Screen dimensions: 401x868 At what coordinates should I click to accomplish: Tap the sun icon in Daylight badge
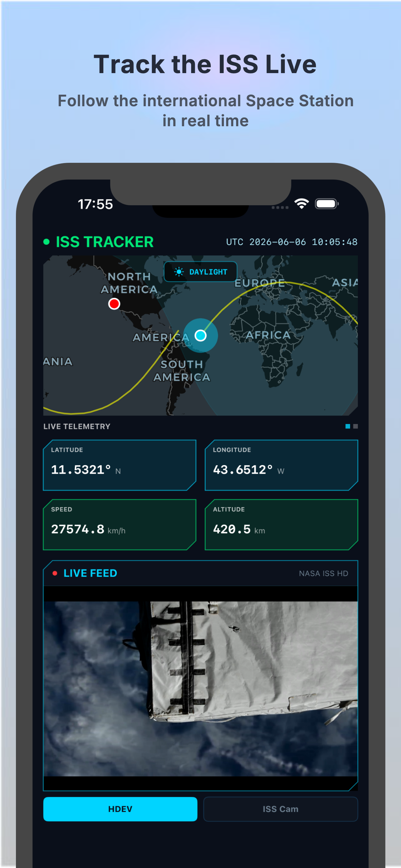coord(179,272)
